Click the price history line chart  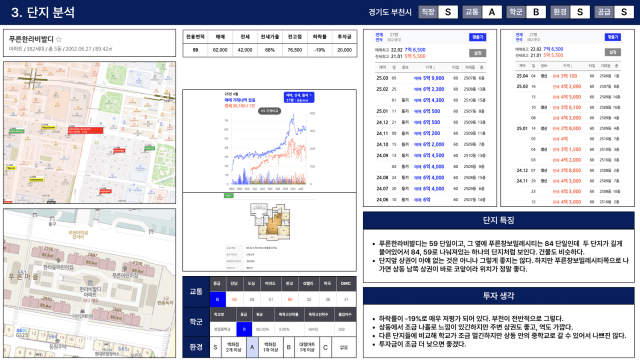[x=269, y=149]
